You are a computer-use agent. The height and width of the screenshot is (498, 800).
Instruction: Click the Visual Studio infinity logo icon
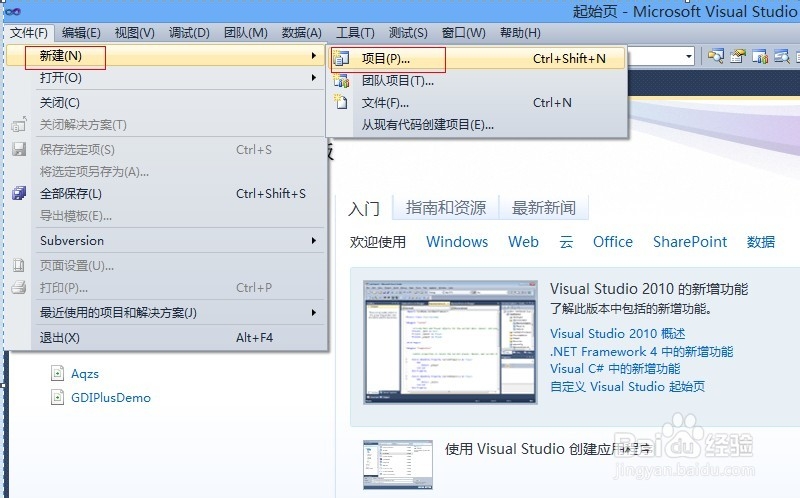[x=13, y=12]
